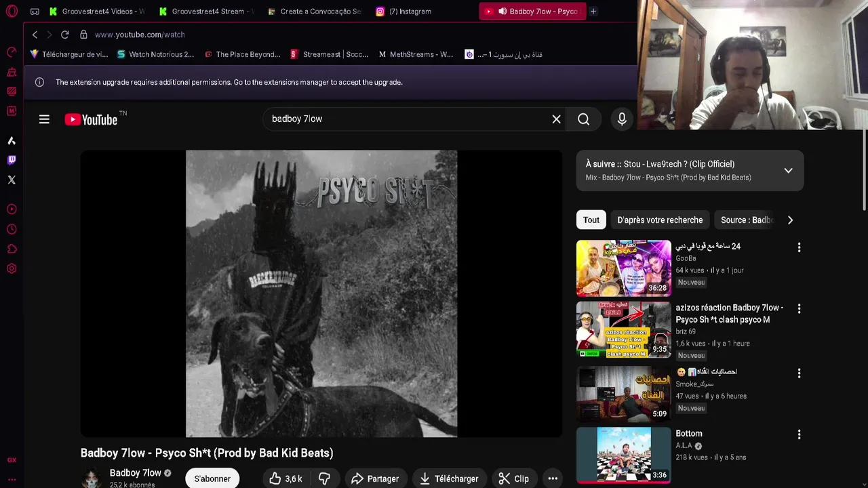Open sidebar three-dots setup menu

pyautogui.click(x=12, y=479)
